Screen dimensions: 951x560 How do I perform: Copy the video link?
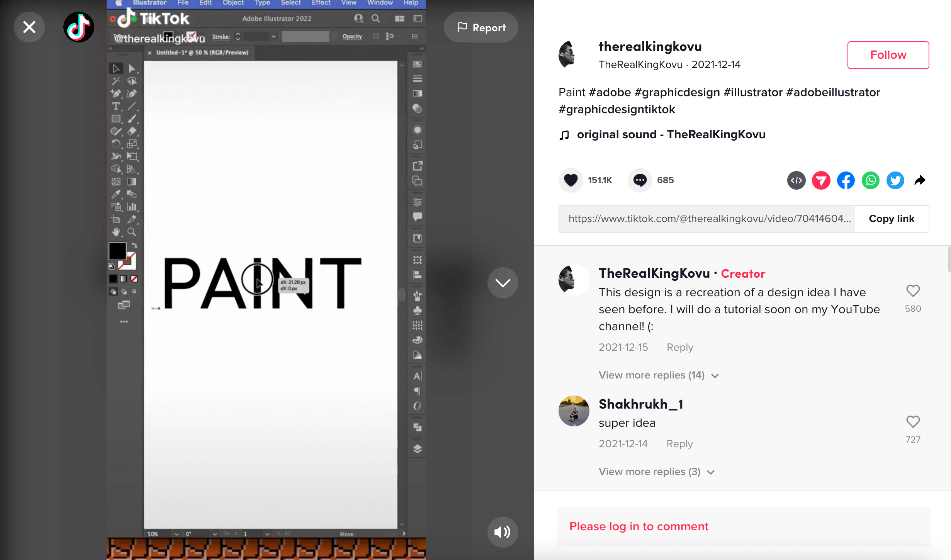(x=892, y=219)
